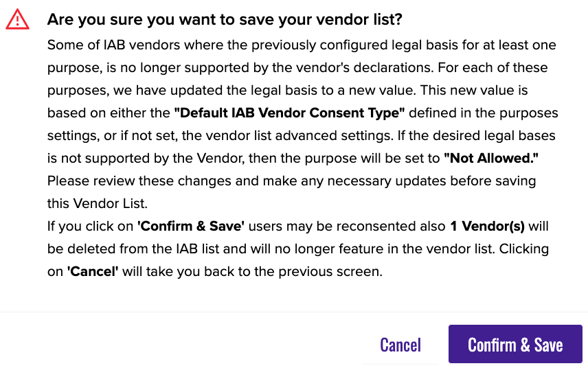This screenshot has height=368, width=588.
Task: Click the 'Please review these changes' sentence
Action: coord(291,181)
